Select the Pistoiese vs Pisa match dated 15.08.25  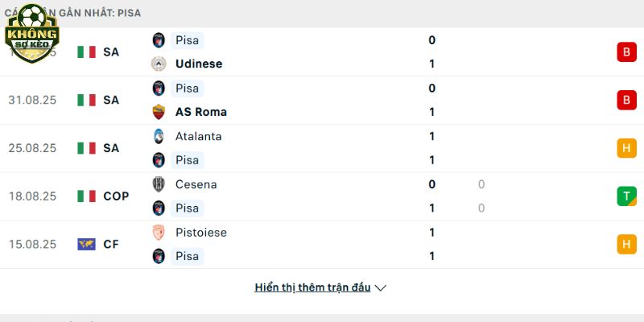322,245
